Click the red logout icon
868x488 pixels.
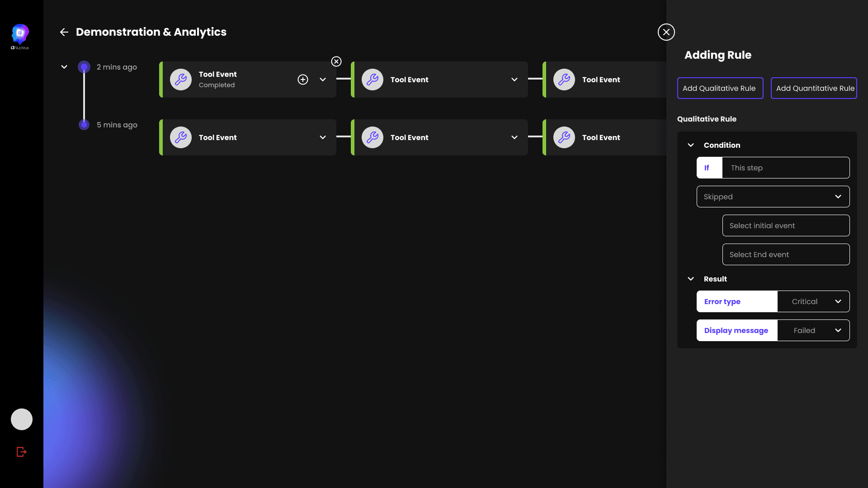[x=22, y=452]
